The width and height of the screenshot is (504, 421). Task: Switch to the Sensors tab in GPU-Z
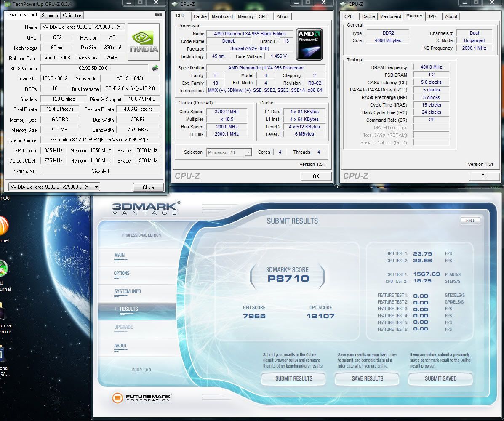point(50,16)
